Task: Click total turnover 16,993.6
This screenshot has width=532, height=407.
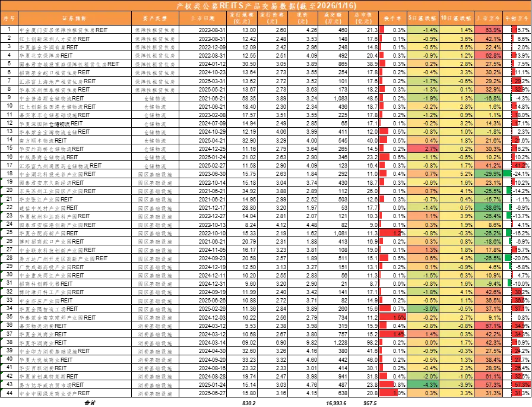Action: (x=336, y=403)
